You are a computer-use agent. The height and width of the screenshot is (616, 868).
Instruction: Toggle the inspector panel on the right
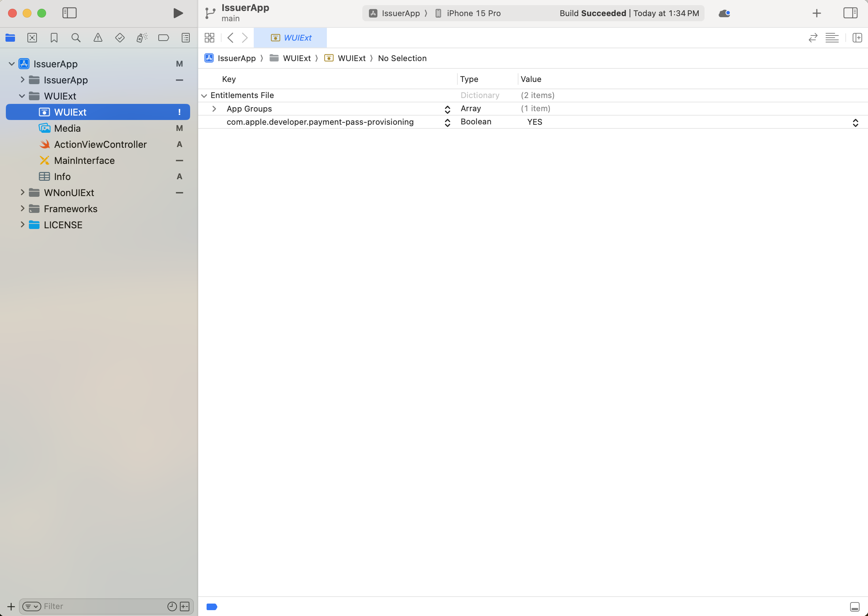(x=850, y=13)
